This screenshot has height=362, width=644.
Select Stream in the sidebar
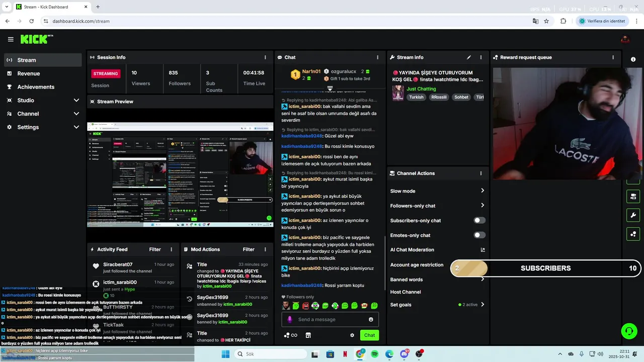pos(43,60)
